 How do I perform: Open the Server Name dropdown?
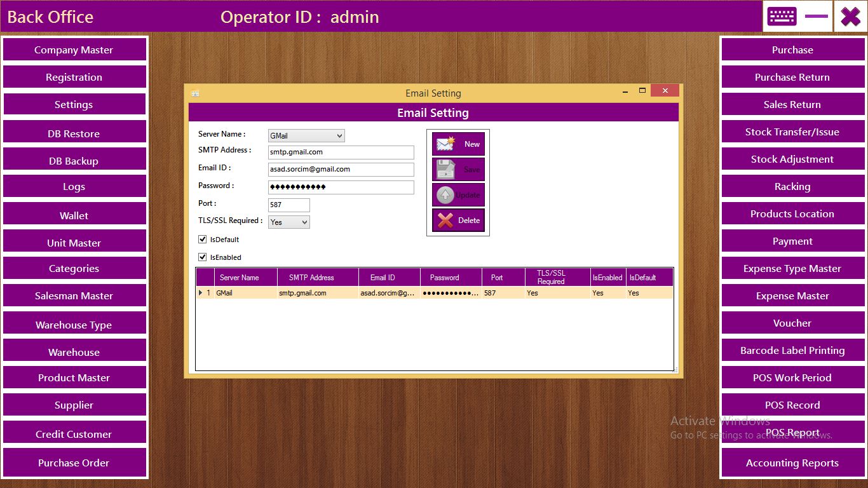pyautogui.click(x=339, y=136)
